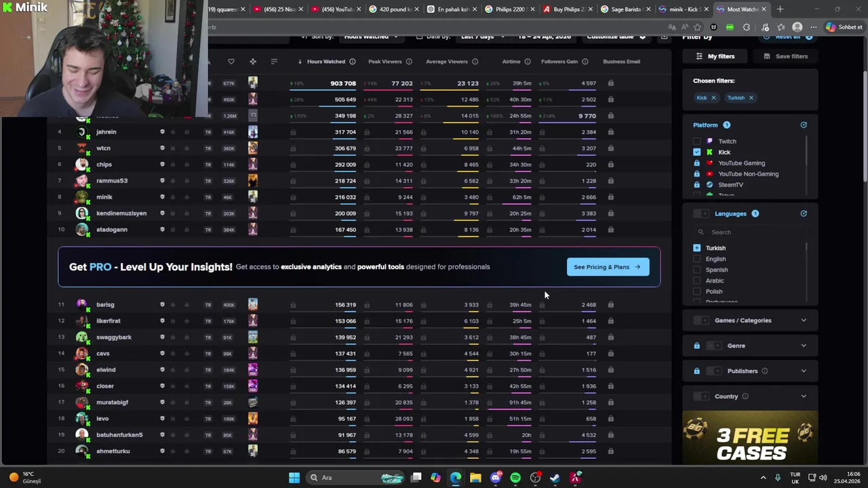Screen dimensions: 868x488
Task: Click the Publishers info icon
Action: pos(765,371)
